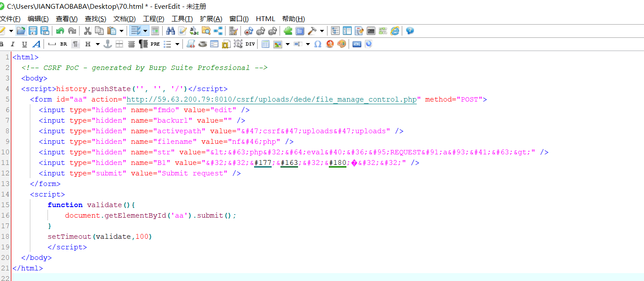Click the Save As icon
The width and height of the screenshot is (644, 281).
click(45, 31)
